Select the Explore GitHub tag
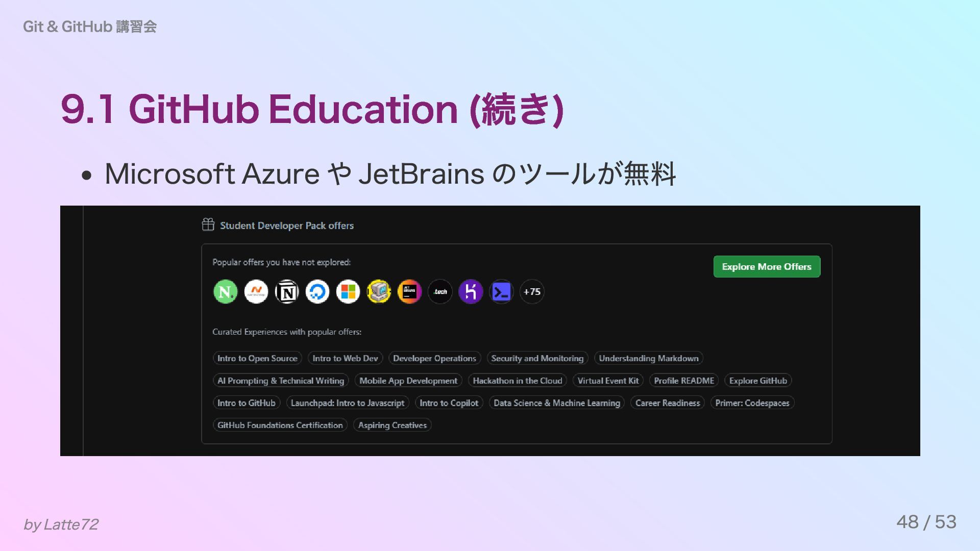The height and width of the screenshot is (551, 980). pyautogui.click(x=758, y=381)
